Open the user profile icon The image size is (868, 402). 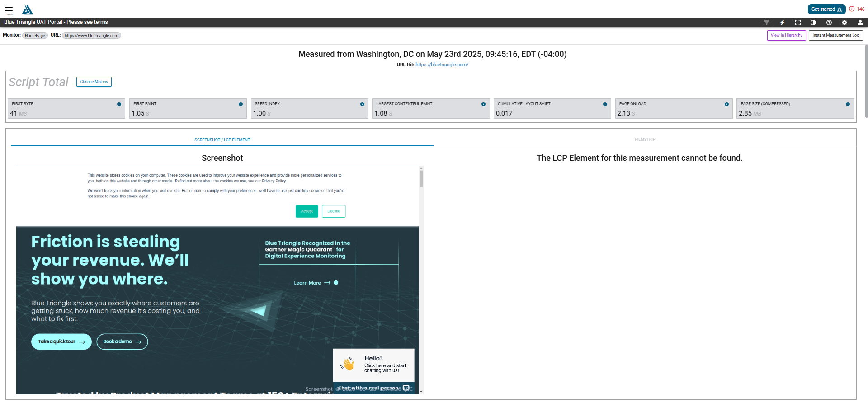point(860,22)
